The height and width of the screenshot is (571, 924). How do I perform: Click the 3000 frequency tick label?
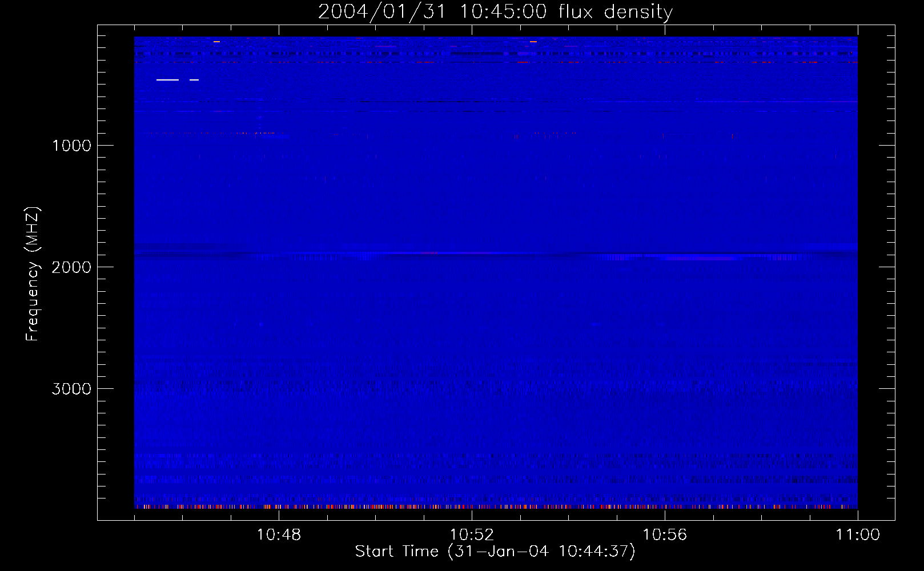tap(71, 389)
